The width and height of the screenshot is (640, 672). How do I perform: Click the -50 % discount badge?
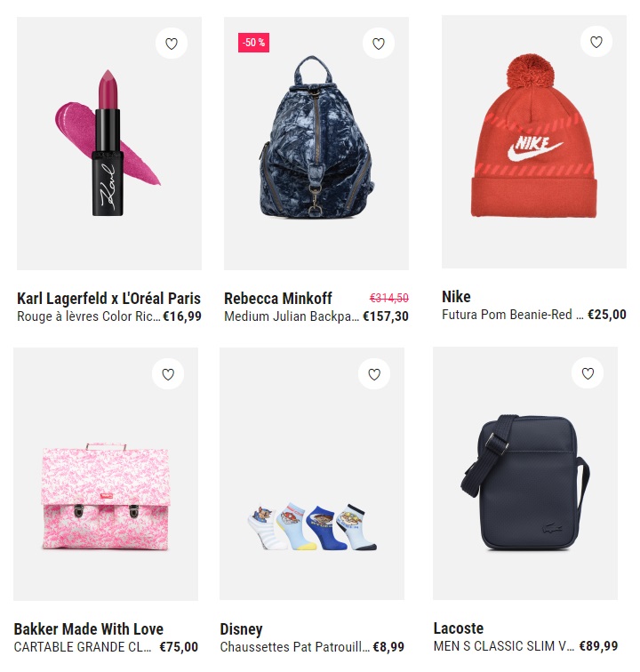click(x=253, y=43)
